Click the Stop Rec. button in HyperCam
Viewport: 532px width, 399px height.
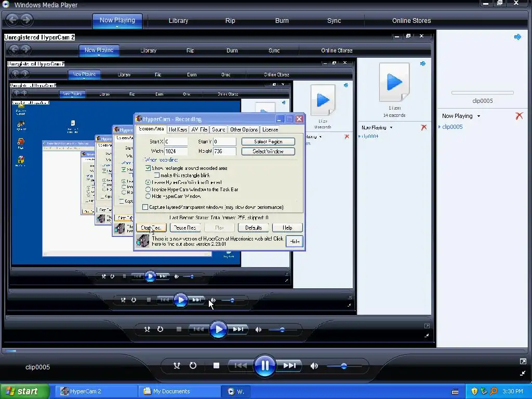151,228
